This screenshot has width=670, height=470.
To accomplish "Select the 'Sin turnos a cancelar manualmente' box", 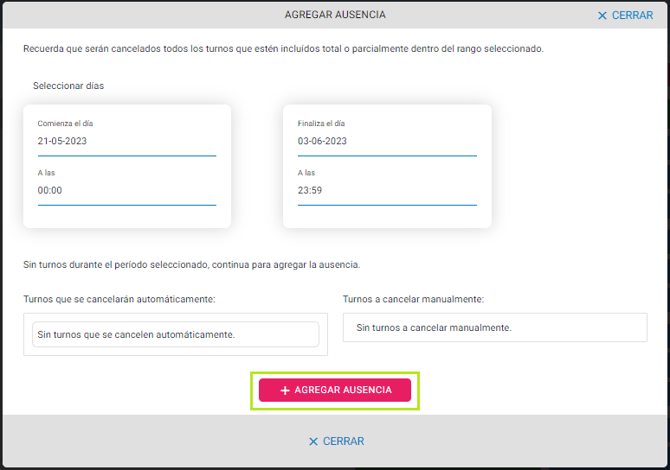I will 494,327.
